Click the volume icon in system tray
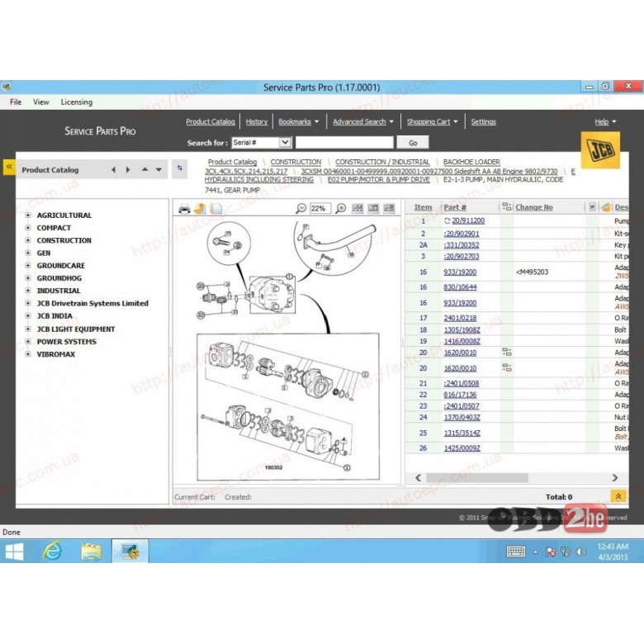The width and height of the screenshot is (644, 644). click(580, 552)
